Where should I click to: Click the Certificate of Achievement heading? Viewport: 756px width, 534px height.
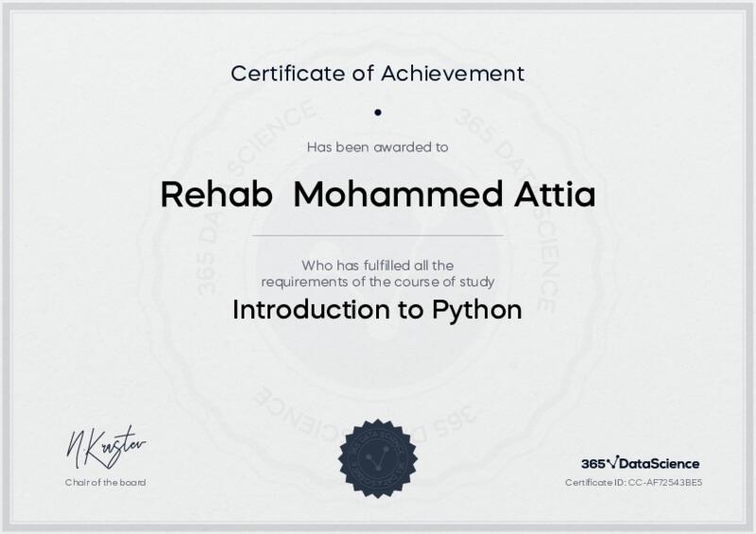pyautogui.click(x=377, y=73)
